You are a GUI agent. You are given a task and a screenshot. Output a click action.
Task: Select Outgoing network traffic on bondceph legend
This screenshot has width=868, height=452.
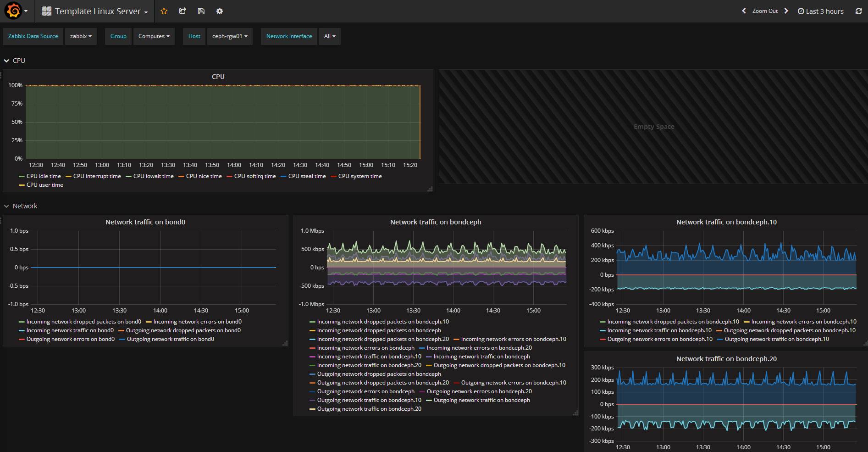[x=482, y=400]
